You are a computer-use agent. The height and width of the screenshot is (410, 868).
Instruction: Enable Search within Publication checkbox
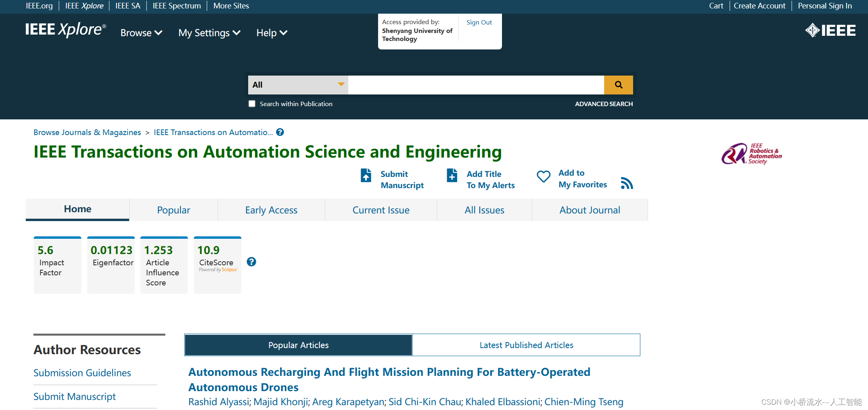pos(252,104)
